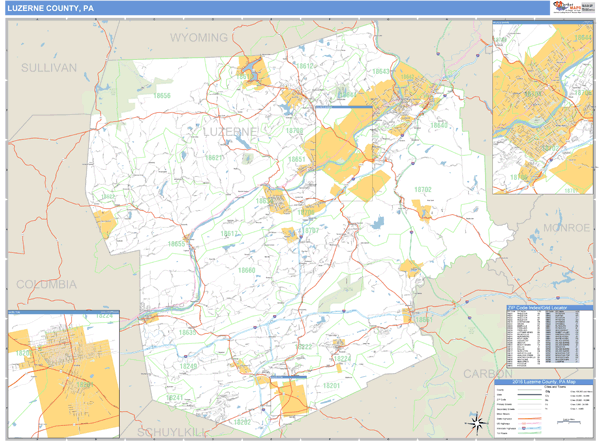
Task: Click ZIP code label 18617
Action: (x=229, y=233)
